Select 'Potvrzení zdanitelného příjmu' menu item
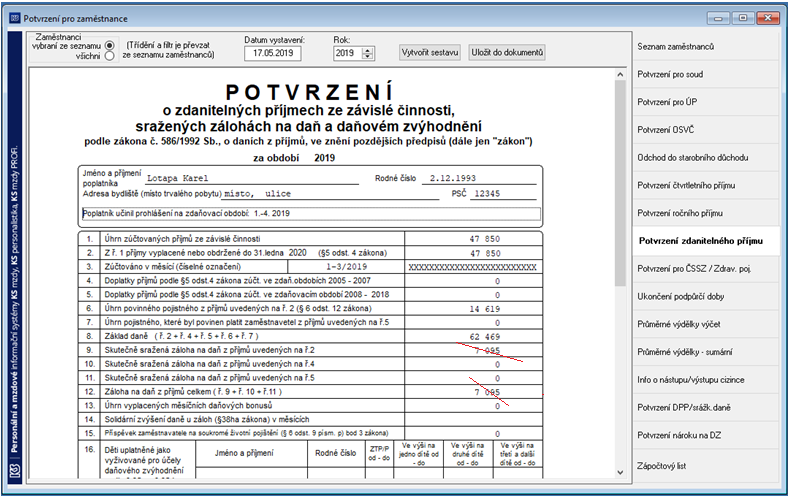Image resolution: width=790 pixels, height=498 pixels. 706,240
